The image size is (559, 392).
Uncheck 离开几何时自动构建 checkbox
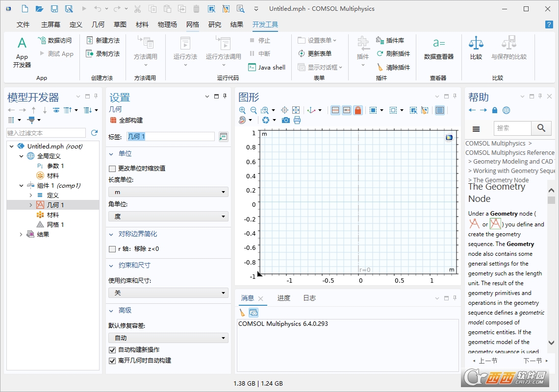coord(112,360)
